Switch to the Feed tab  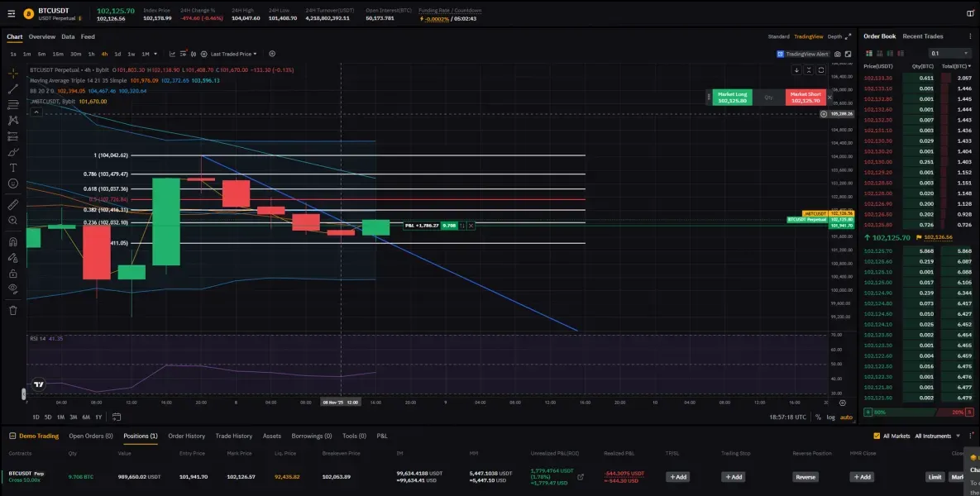88,37
